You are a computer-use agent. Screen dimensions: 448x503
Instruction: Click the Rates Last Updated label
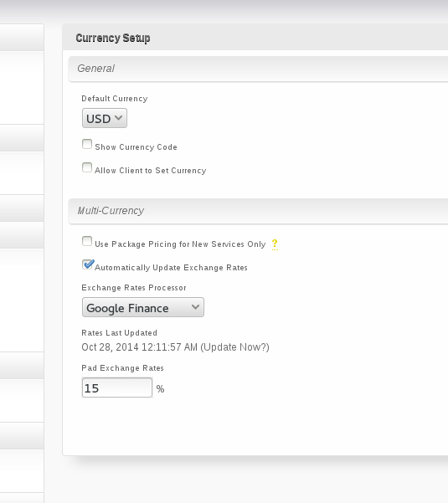click(120, 333)
